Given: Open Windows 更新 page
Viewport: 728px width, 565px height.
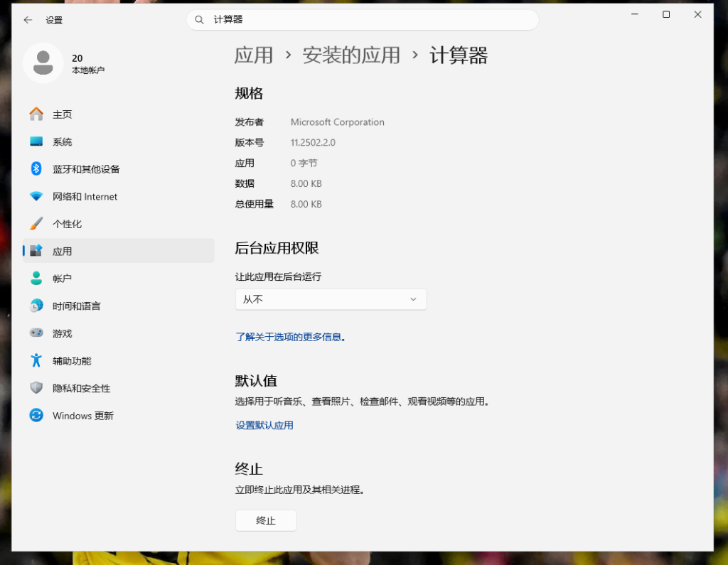Looking at the screenshot, I should (119, 416).
